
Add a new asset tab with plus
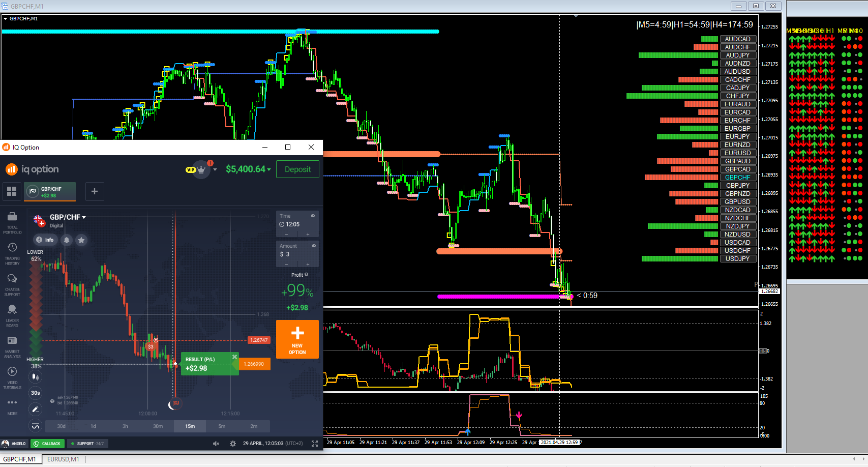tap(95, 191)
